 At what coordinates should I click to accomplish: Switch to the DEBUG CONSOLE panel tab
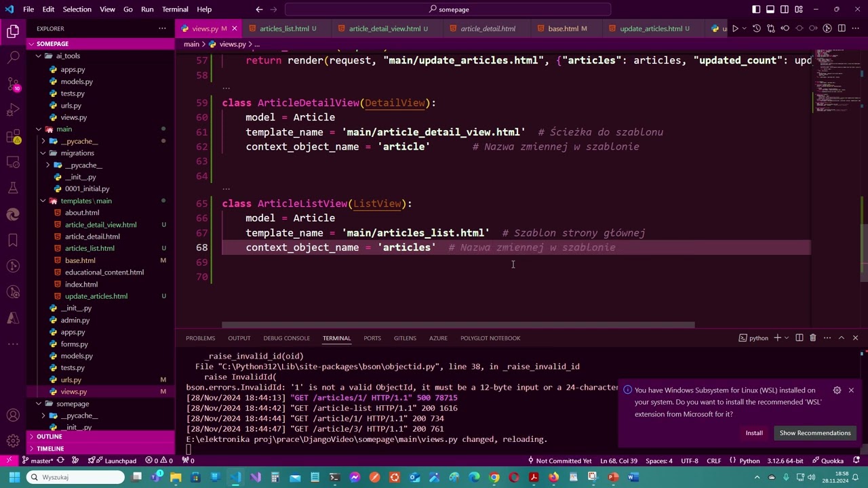pyautogui.click(x=286, y=338)
